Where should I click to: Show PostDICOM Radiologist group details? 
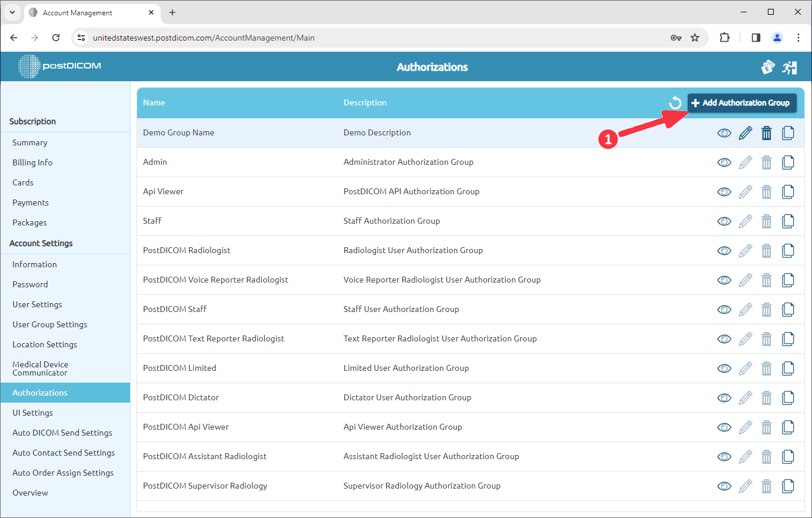[x=724, y=250]
